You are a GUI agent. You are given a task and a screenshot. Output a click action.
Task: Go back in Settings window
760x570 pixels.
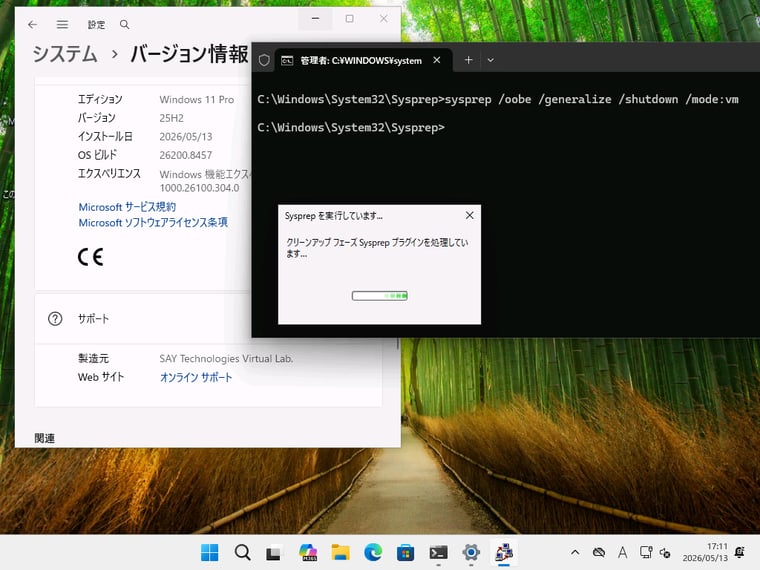32,24
